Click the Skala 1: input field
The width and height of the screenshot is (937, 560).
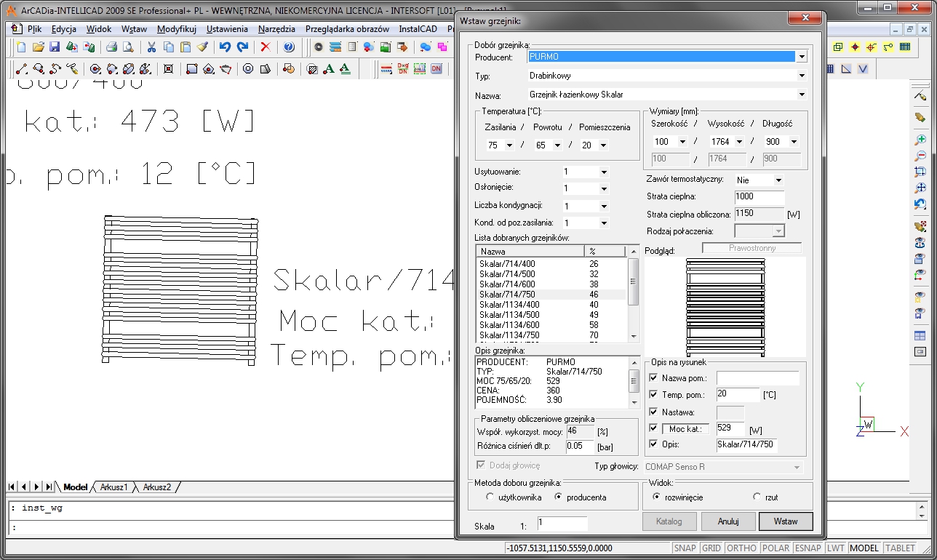tap(562, 523)
